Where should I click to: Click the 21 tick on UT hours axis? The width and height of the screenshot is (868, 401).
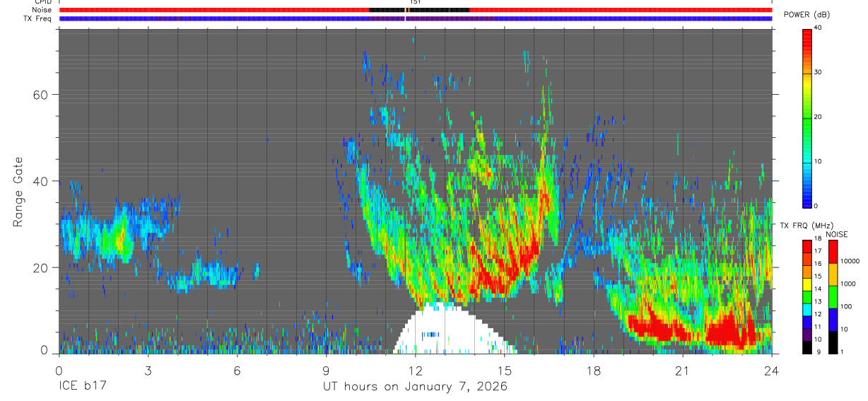click(x=683, y=370)
